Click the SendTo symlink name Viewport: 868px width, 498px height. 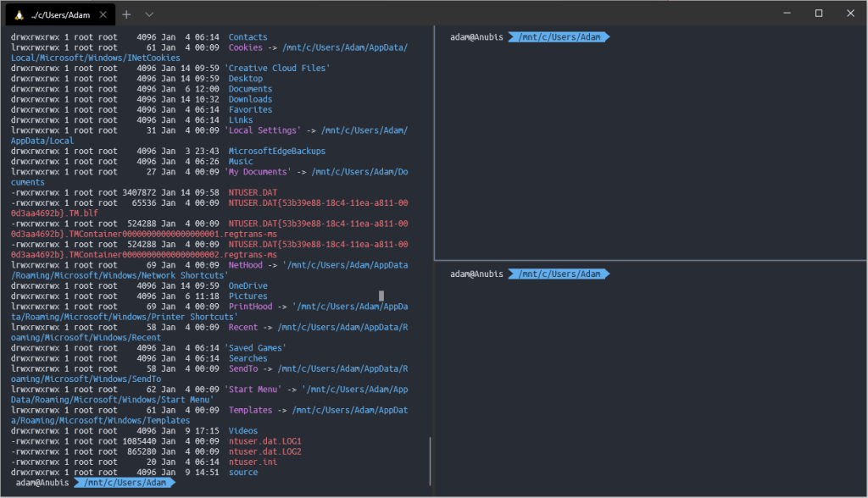pos(243,369)
